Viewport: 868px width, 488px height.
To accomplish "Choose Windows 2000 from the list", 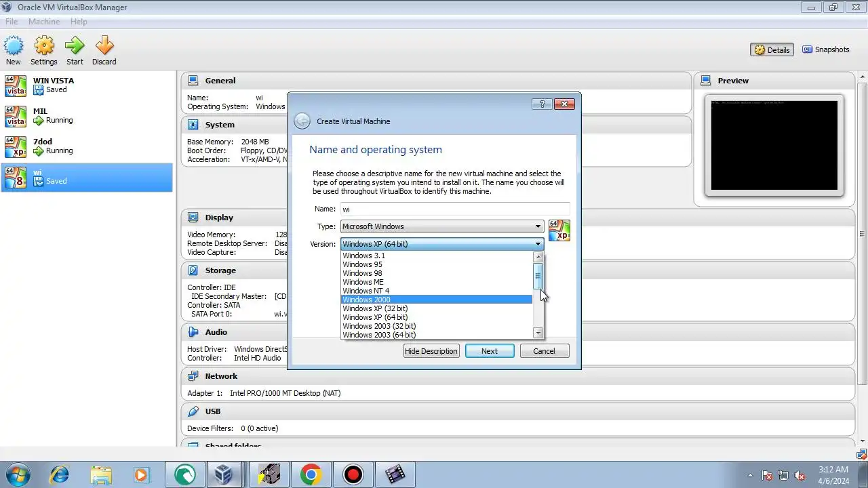I will click(436, 300).
